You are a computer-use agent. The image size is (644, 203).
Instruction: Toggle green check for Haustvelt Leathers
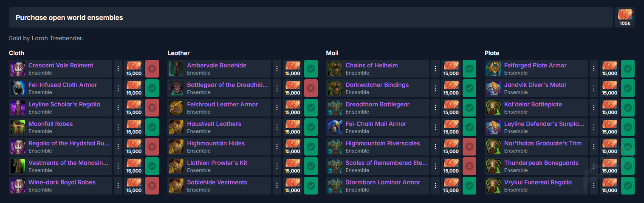point(311,127)
